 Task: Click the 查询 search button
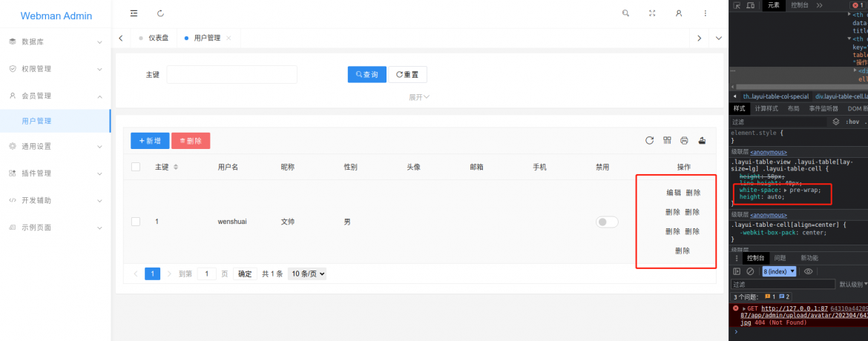367,75
